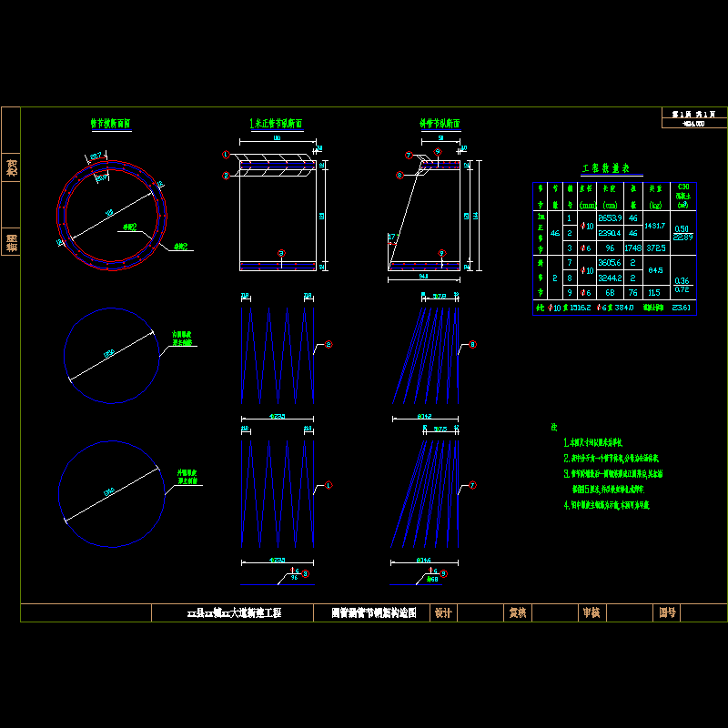Click rebar callout 8 on skew longitudinal section
Image resolution: width=728 pixels, height=728 pixels.
pos(399,175)
